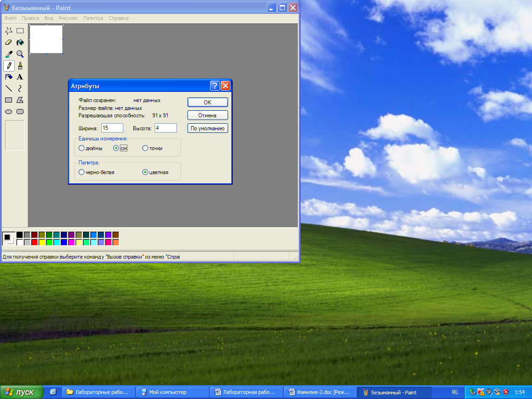Open the пуск Start button
Viewport: 532px width, 399px height.
pyautogui.click(x=22, y=392)
